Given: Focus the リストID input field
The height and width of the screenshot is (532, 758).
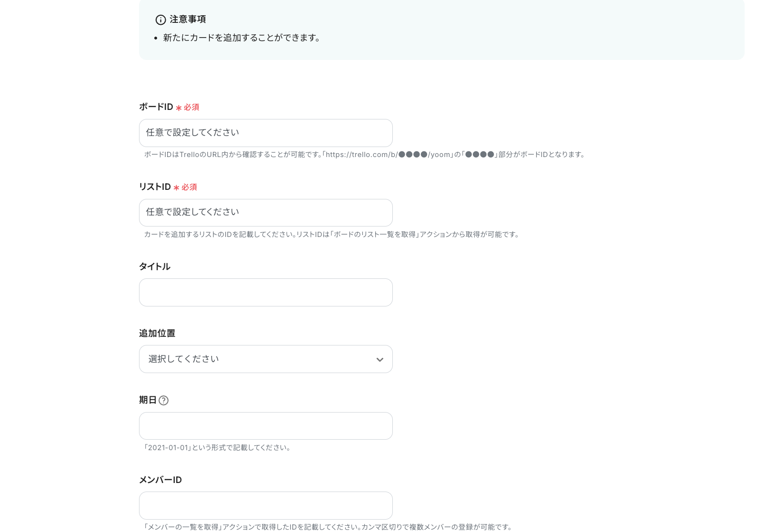Looking at the screenshot, I should (266, 213).
